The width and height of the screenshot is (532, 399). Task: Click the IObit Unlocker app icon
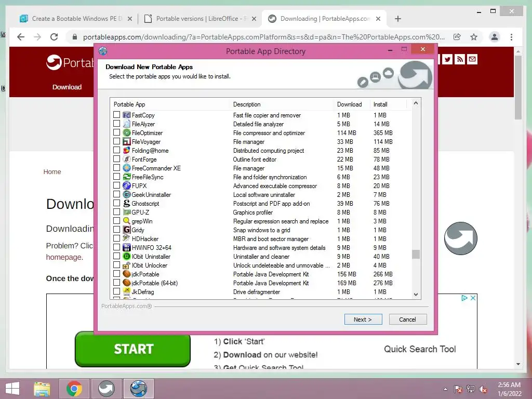tap(127, 265)
